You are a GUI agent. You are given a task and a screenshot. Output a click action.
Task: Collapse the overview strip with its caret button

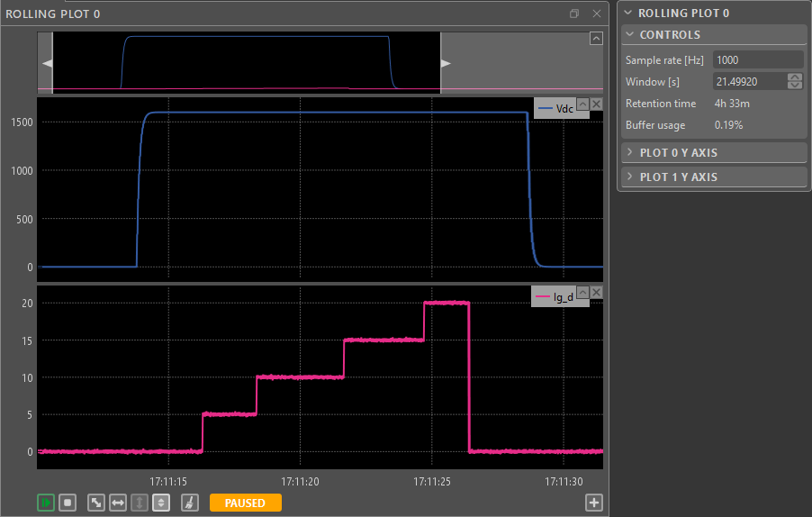pos(596,38)
